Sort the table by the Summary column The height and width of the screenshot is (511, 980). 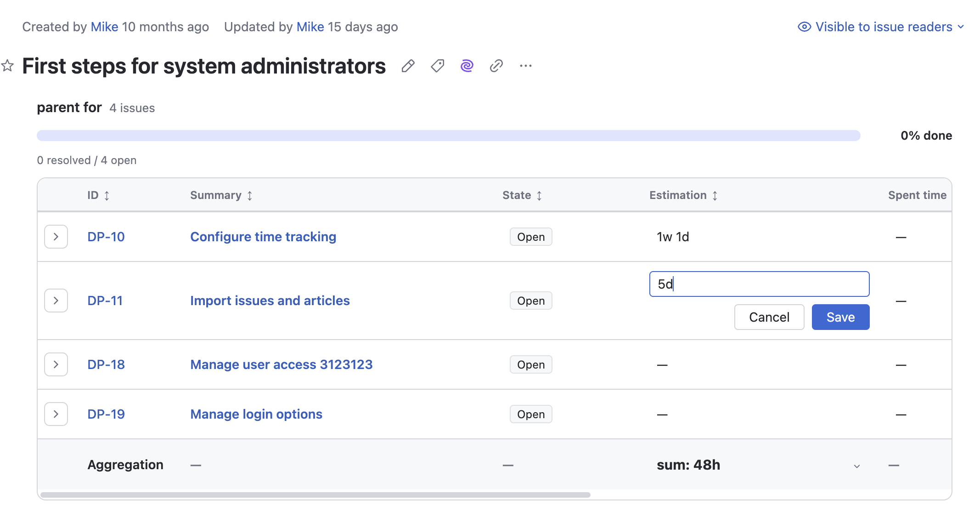(249, 195)
